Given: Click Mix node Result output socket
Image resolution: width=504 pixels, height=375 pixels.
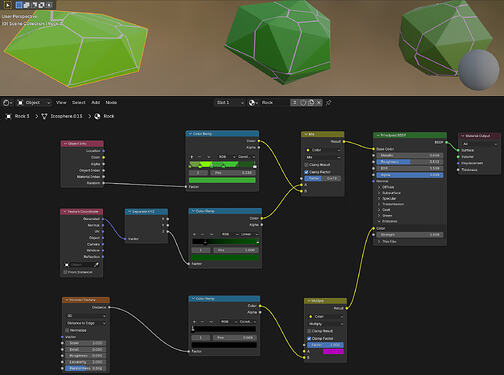Looking at the screenshot, I should (x=344, y=142).
